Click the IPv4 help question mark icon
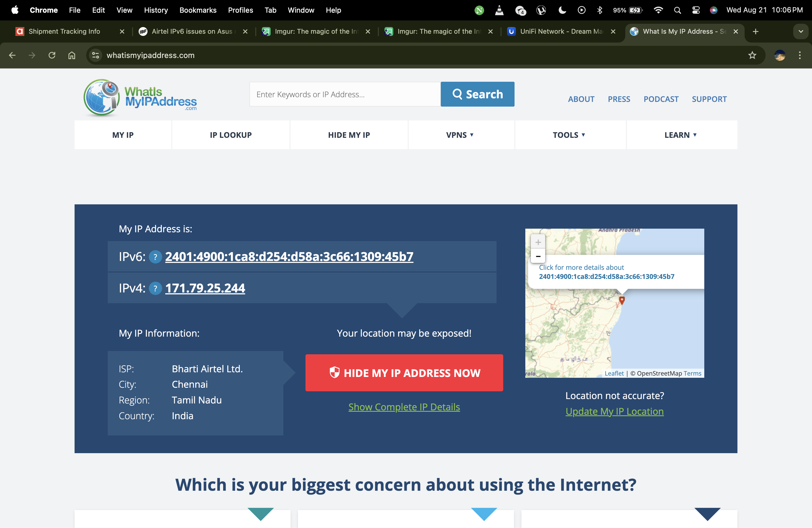 click(x=155, y=289)
